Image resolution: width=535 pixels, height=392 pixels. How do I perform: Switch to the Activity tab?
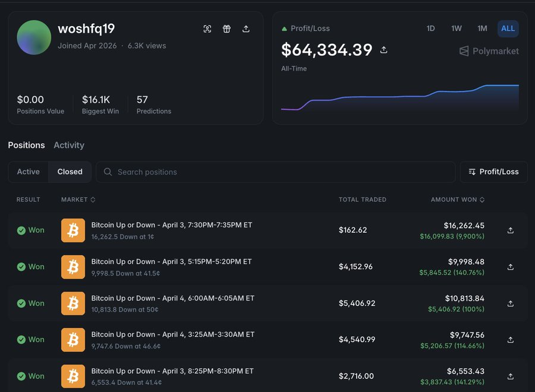(x=68, y=145)
